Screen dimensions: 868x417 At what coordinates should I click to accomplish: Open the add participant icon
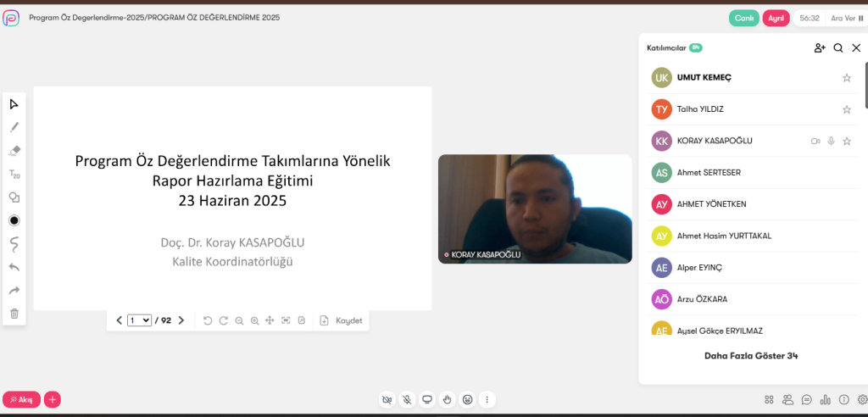tap(820, 48)
